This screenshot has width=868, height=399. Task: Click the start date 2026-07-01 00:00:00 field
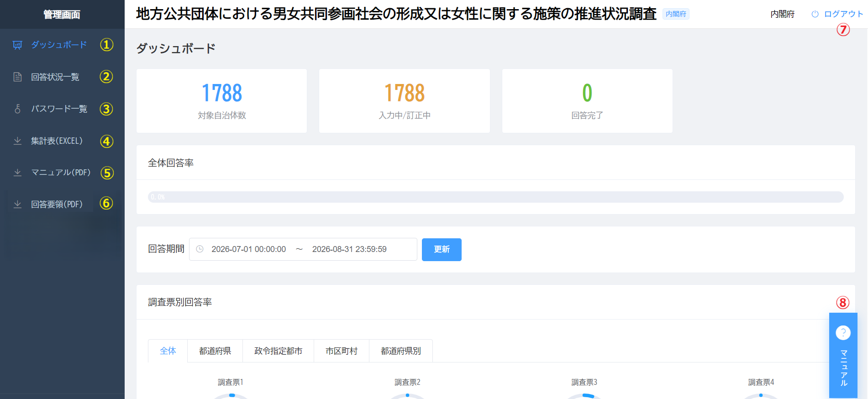[x=248, y=249]
